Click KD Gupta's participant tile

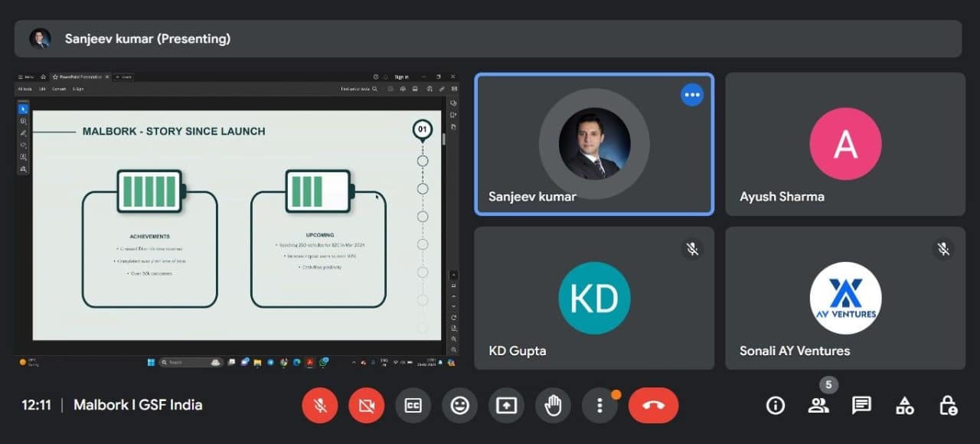coord(594,298)
